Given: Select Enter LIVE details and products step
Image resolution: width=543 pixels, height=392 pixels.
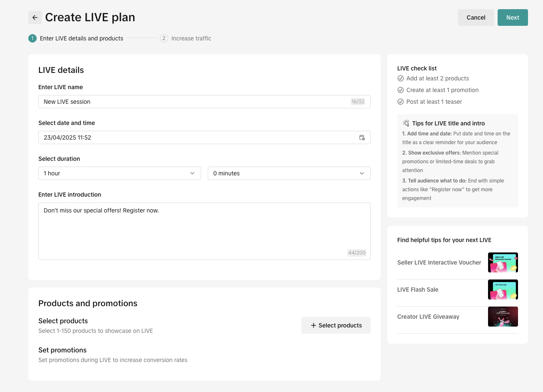Looking at the screenshot, I should (x=82, y=38).
